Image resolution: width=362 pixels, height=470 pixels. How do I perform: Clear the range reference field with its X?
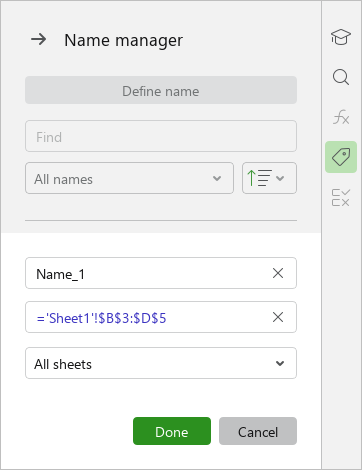click(x=278, y=317)
